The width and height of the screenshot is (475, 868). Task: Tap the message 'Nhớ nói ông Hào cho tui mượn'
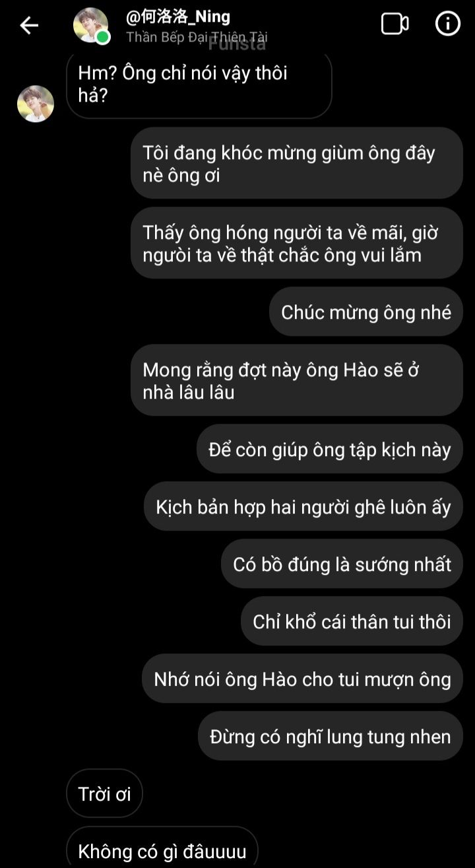pos(302,679)
